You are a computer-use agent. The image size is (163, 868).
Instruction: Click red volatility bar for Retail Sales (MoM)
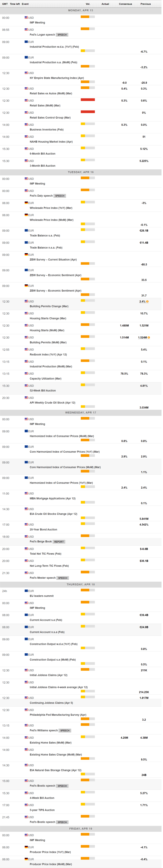[88, 100]
